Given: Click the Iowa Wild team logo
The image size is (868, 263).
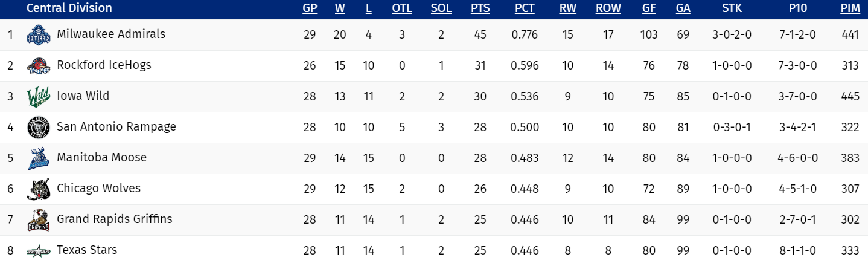Looking at the screenshot, I should (37, 97).
